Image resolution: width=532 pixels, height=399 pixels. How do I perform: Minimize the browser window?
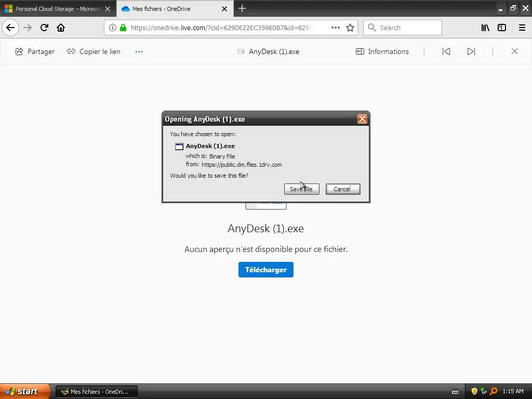pos(500,9)
